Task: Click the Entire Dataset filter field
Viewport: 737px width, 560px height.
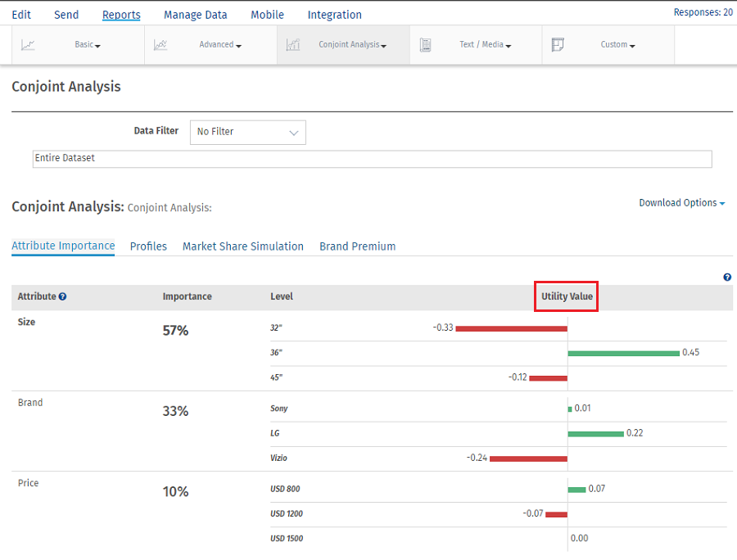Action: click(x=372, y=159)
